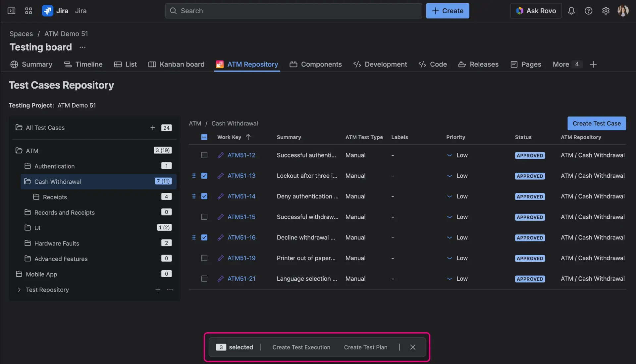
Task: Switch to the Development tab
Action: [x=380, y=64]
